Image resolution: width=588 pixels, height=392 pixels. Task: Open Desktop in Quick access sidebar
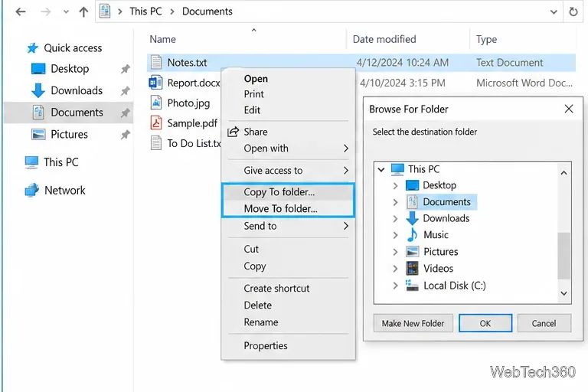[x=70, y=69]
